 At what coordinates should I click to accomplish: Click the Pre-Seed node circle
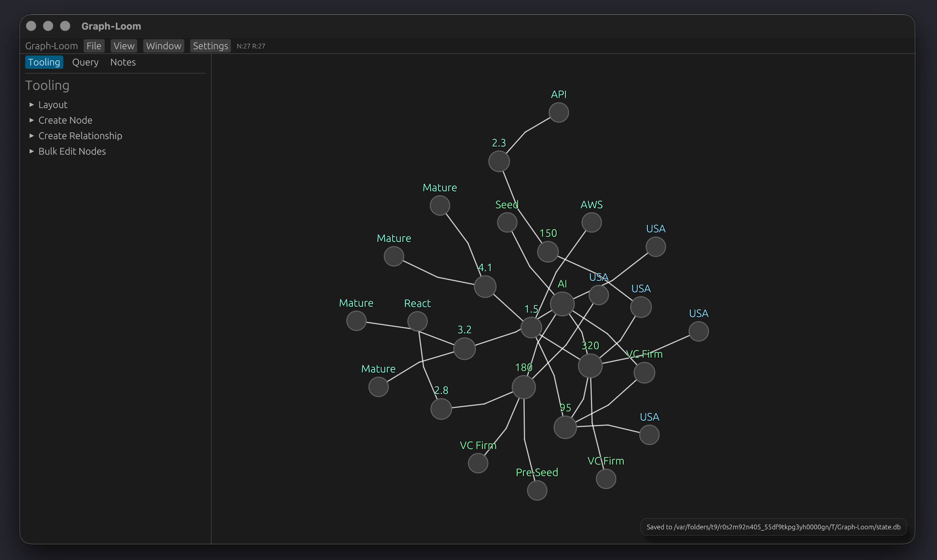(x=537, y=490)
